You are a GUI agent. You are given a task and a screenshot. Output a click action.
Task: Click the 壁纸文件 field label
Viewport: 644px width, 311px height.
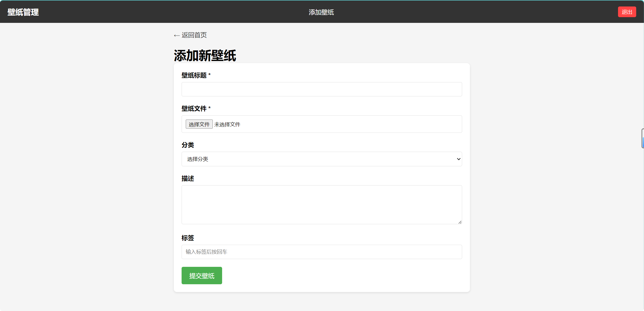click(x=194, y=109)
